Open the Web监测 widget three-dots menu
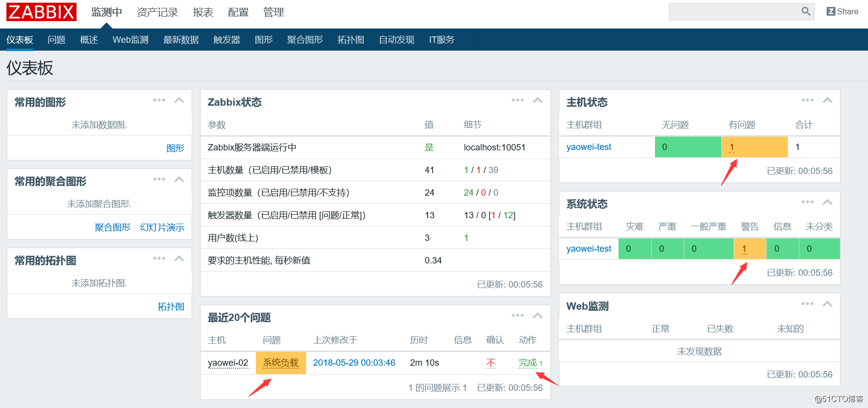This screenshot has height=408, width=868. [807, 303]
